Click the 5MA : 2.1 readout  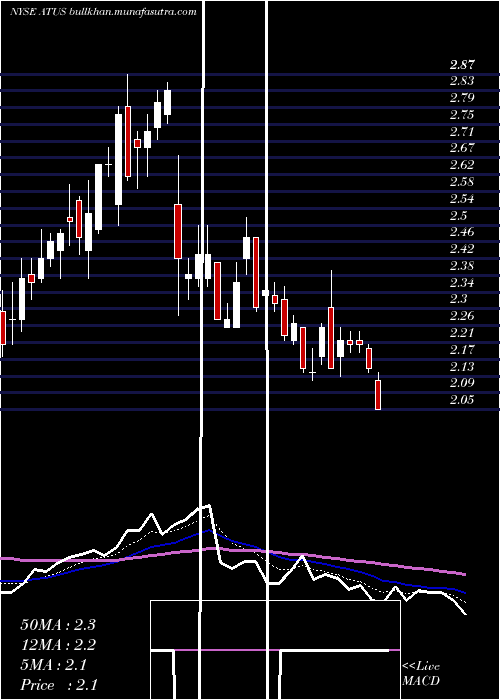(x=54, y=666)
